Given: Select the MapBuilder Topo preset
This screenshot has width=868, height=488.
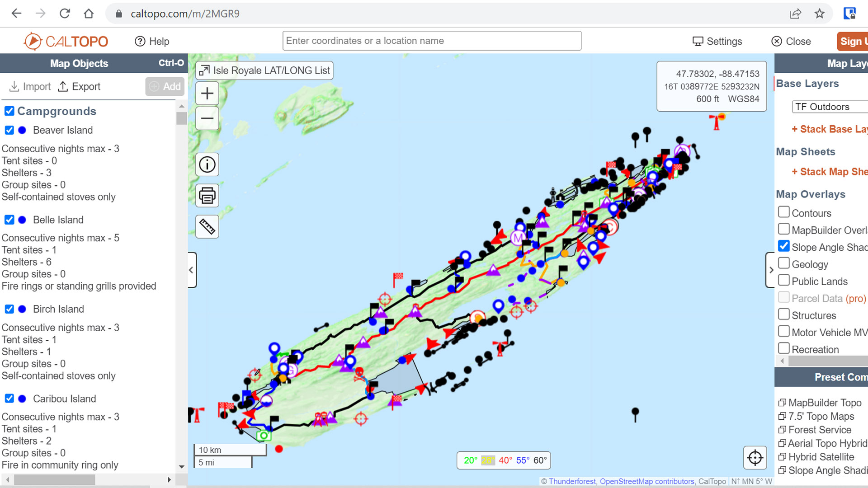Looking at the screenshot, I should [824, 403].
